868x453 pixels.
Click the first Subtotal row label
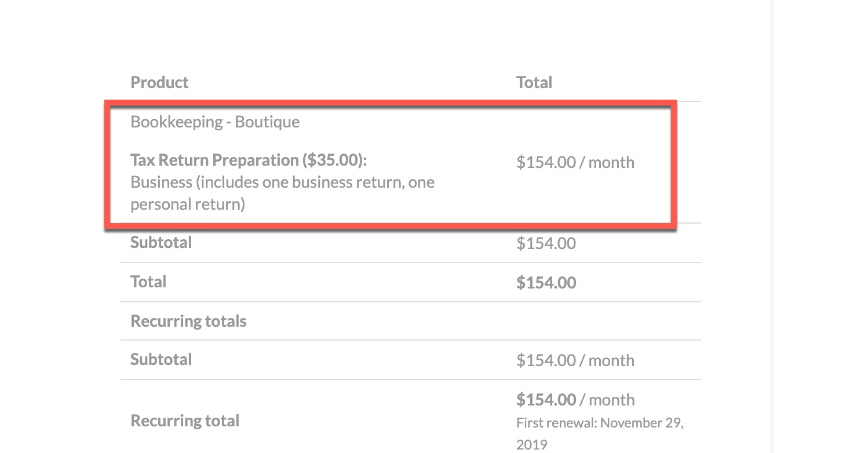pyautogui.click(x=161, y=242)
